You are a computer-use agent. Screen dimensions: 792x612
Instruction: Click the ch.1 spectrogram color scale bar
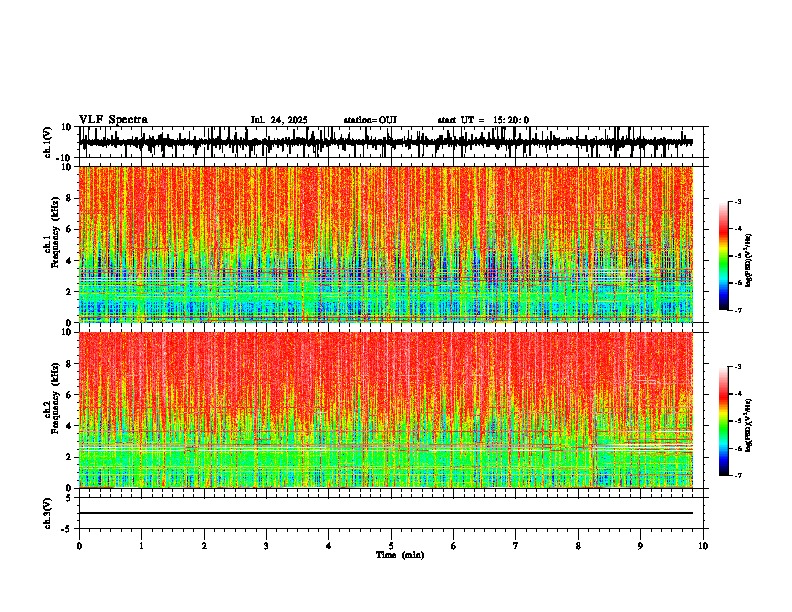pyautogui.click(x=723, y=255)
